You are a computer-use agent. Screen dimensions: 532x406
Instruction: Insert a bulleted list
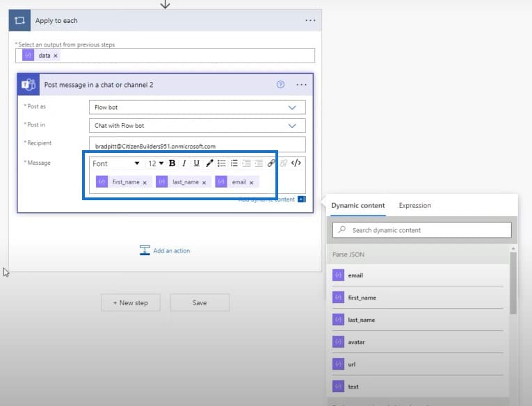click(x=222, y=163)
